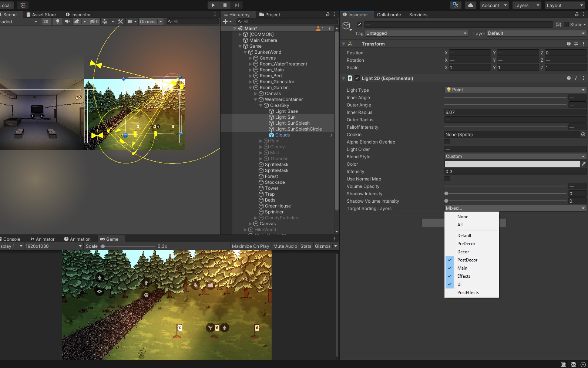
Task: Uncheck Effects sorting layer
Action: click(472, 276)
